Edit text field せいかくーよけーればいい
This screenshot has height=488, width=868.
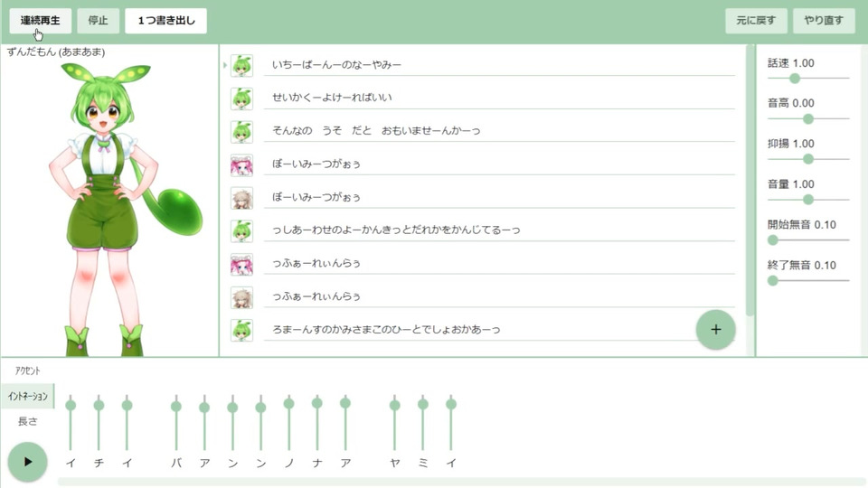click(x=499, y=98)
